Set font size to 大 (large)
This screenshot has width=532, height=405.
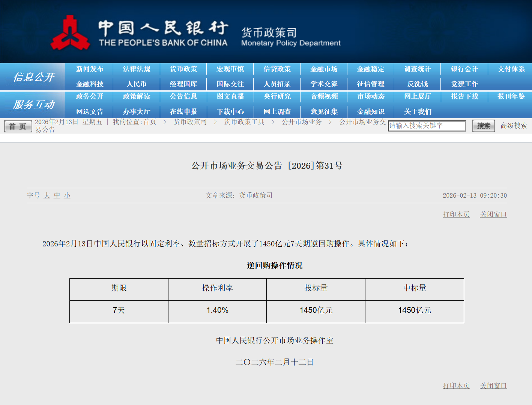tap(47, 195)
